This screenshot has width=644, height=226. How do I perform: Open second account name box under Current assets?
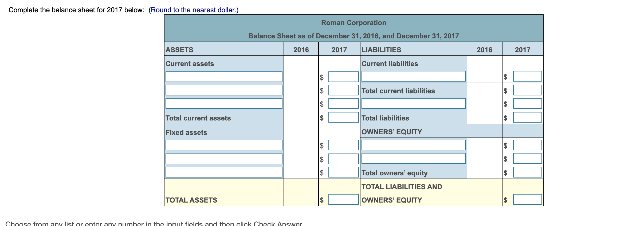coord(224,90)
